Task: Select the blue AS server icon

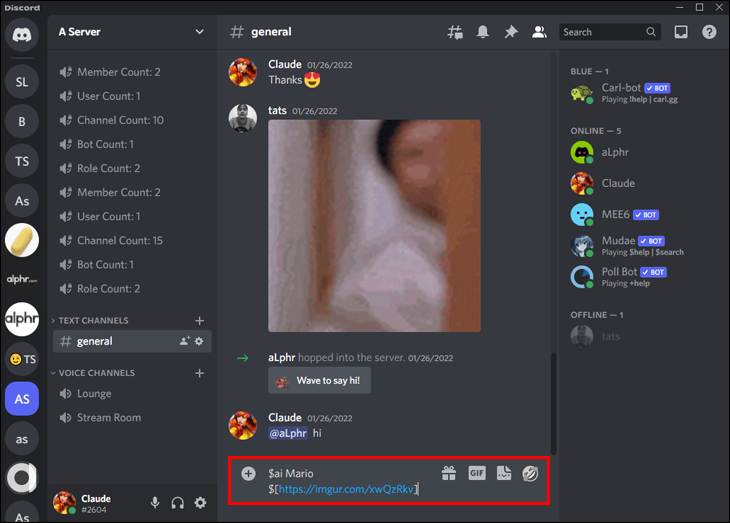Action: pos(22,399)
